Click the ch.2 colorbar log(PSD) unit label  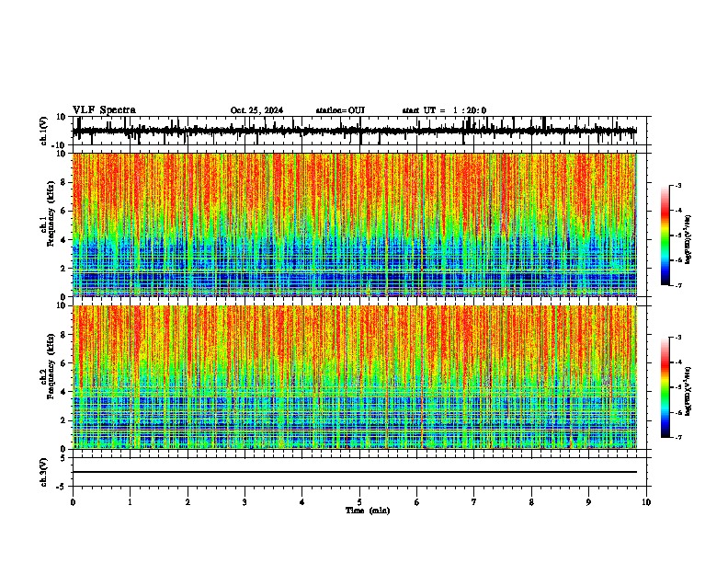688,391
